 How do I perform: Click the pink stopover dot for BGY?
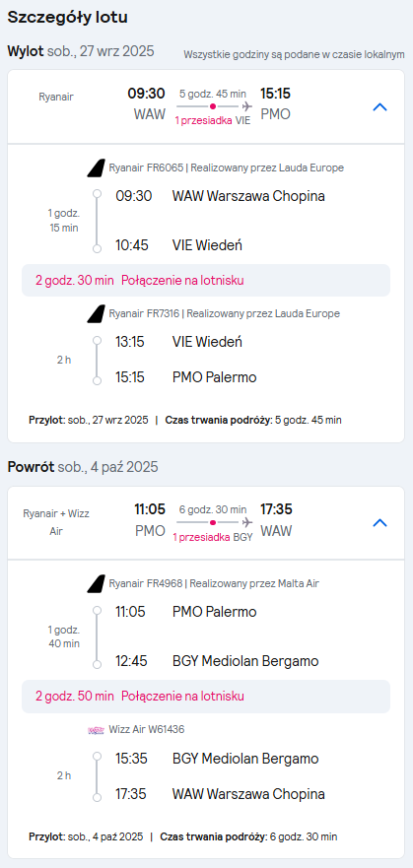pos(213,522)
